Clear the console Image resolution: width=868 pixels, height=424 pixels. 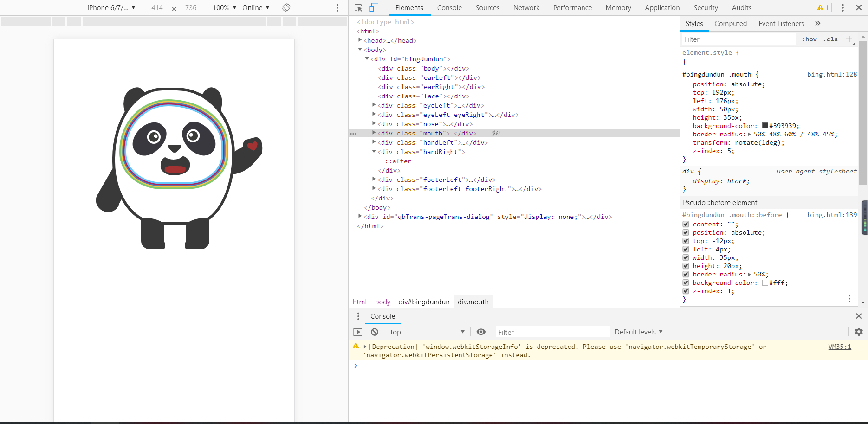tap(375, 332)
